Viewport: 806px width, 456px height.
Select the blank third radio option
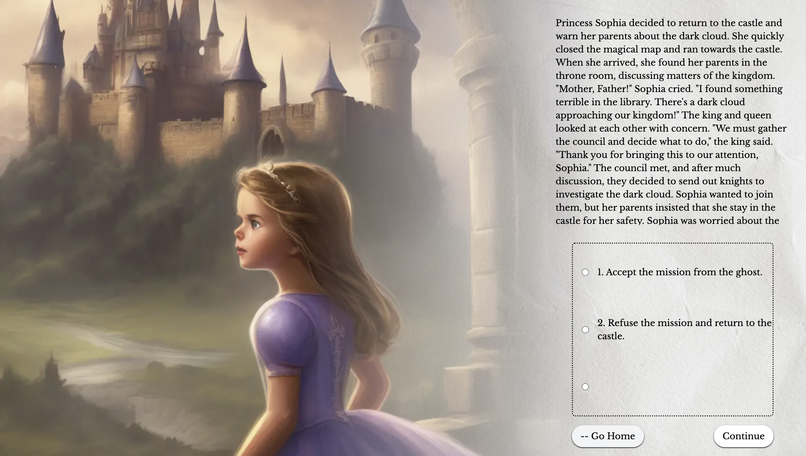[x=585, y=387]
